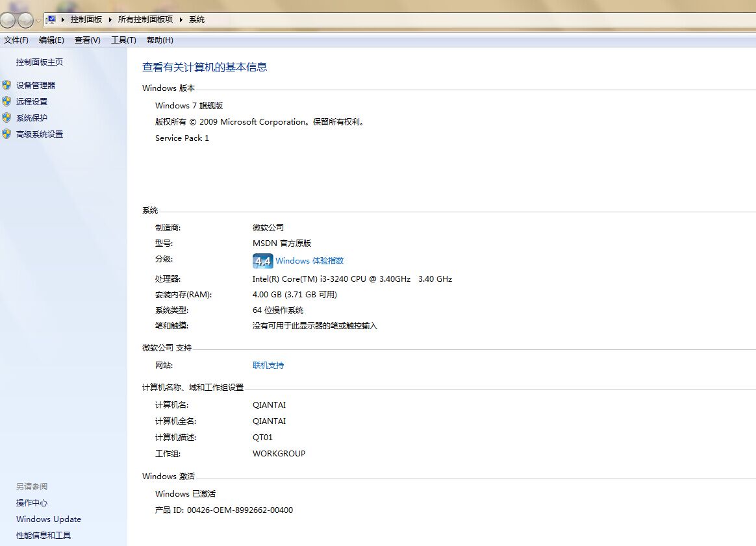
Task: Open the Windows Update sidebar link
Action: click(49, 519)
